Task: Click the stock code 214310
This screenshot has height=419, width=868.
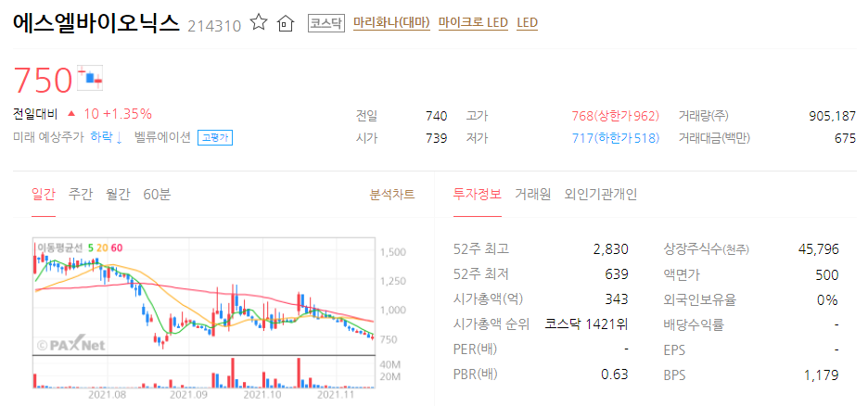Action: click(214, 25)
